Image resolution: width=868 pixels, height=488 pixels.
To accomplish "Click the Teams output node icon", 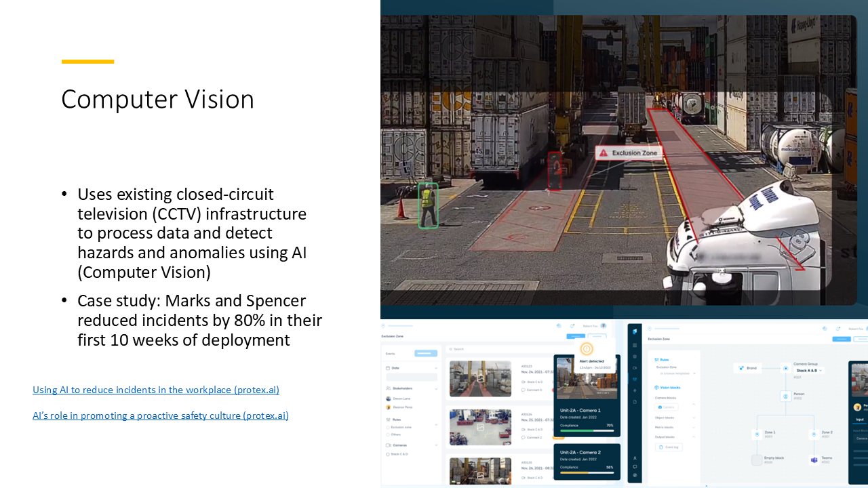I will (x=814, y=460).
